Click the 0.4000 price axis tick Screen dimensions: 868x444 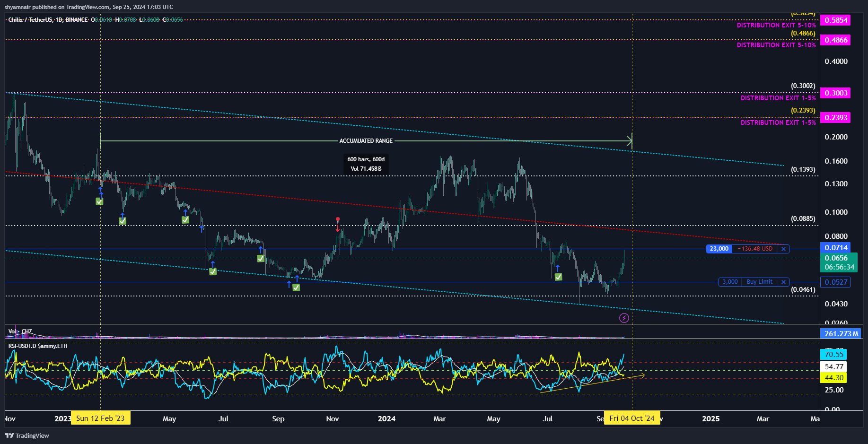[836, 61]
